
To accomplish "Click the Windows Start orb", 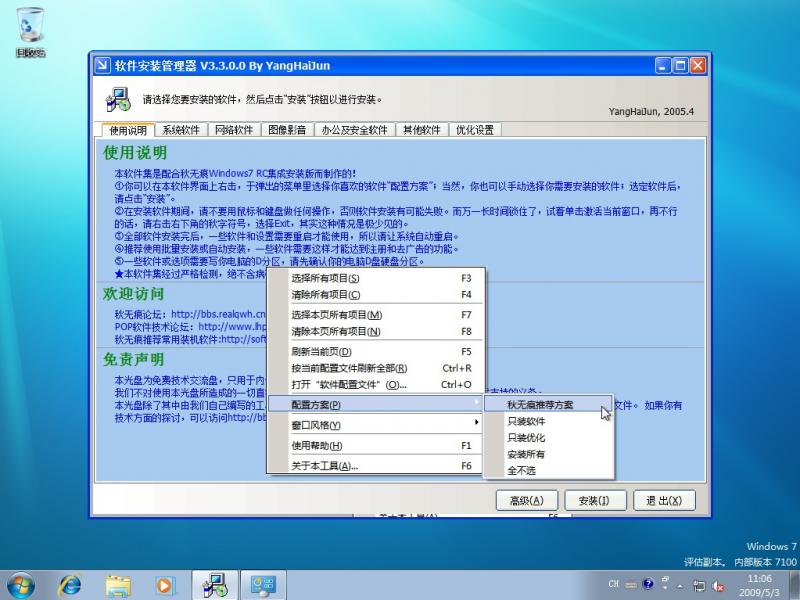I will point(20,583).
